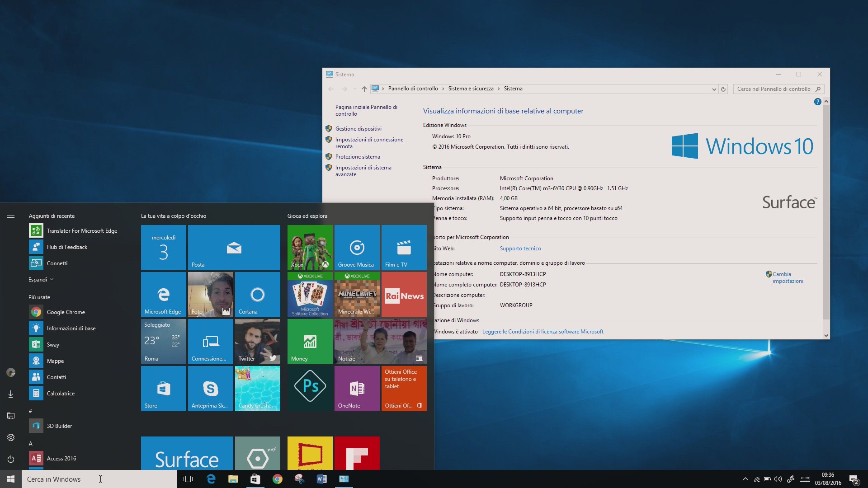The image size is (868, 488).
Task: Navigate to Sistema e sicurezza breadcrumb item
Action: (x=471, y=88)
